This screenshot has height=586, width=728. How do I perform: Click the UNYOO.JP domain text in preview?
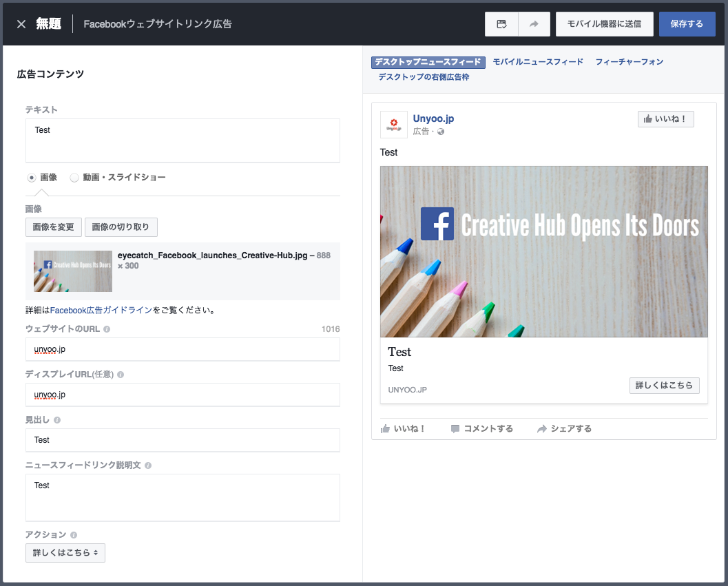click(x=408, y=390)
